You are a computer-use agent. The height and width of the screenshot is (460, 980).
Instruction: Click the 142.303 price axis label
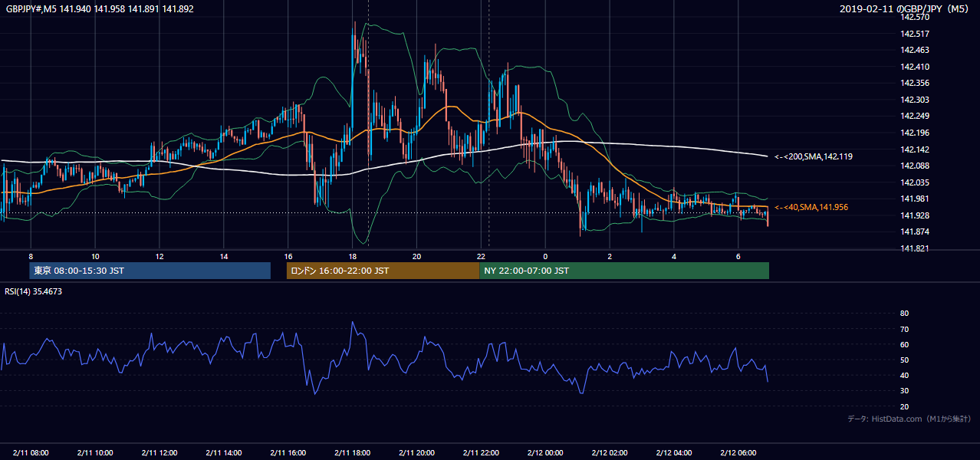point(914,100)
